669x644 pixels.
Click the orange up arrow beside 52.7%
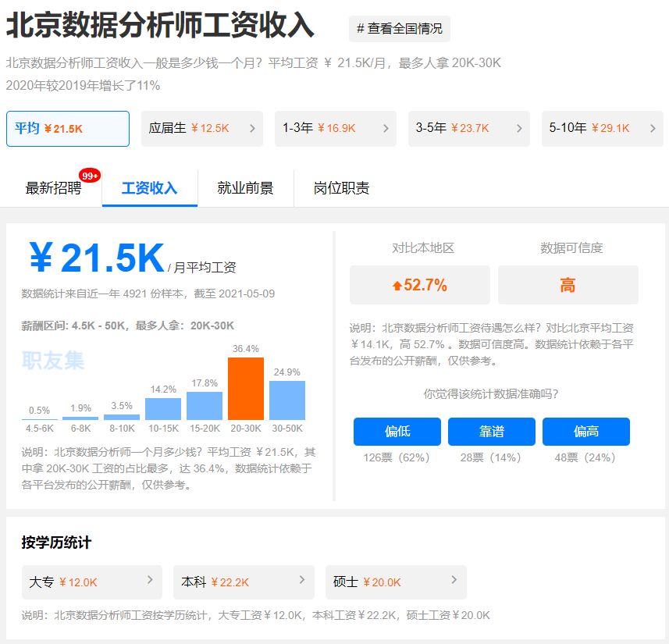(397, 286)
